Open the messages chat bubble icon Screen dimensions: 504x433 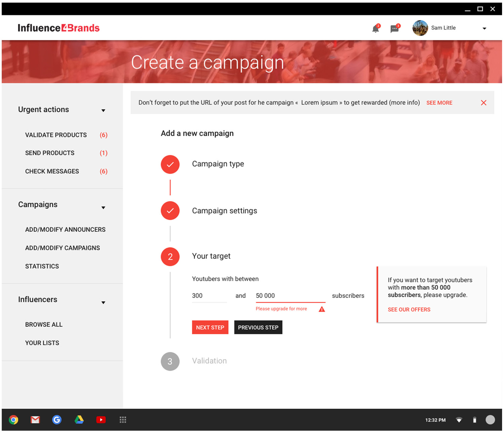tap(395, 29)
